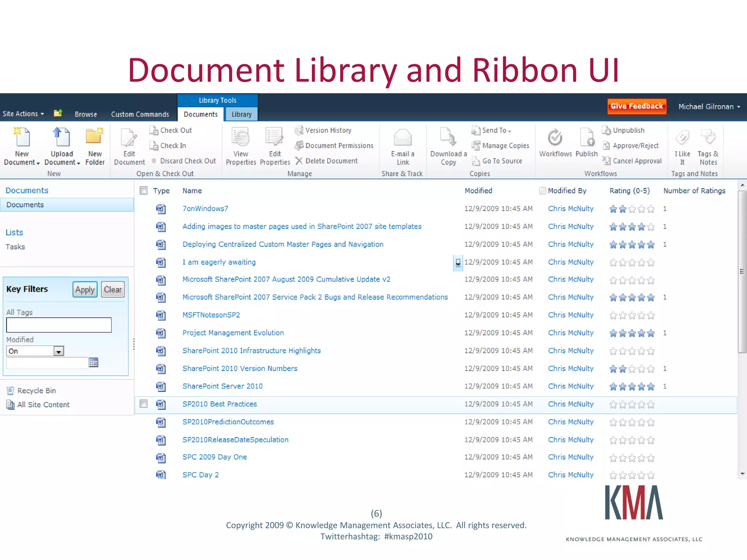Toggle the select-all checkbox in header
The width and height of the screenshot is (747, 560).
click(x=144, y=190)
